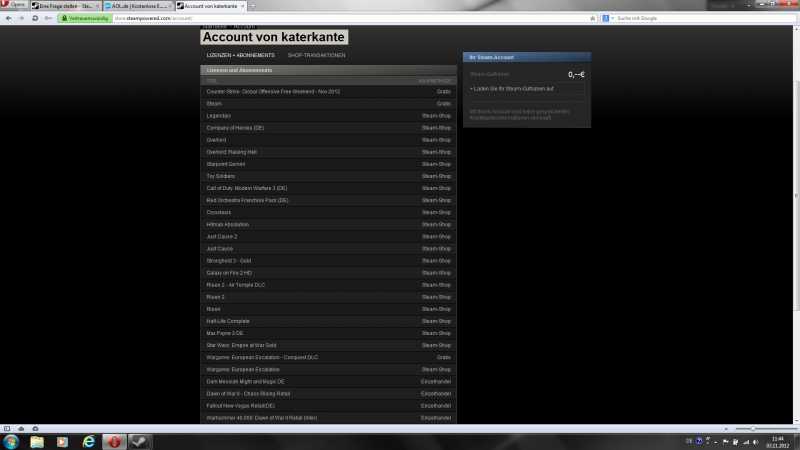Click the 'Serpent Games' license entry
Viewport: 800px width, 450px height.
(329, 164)
